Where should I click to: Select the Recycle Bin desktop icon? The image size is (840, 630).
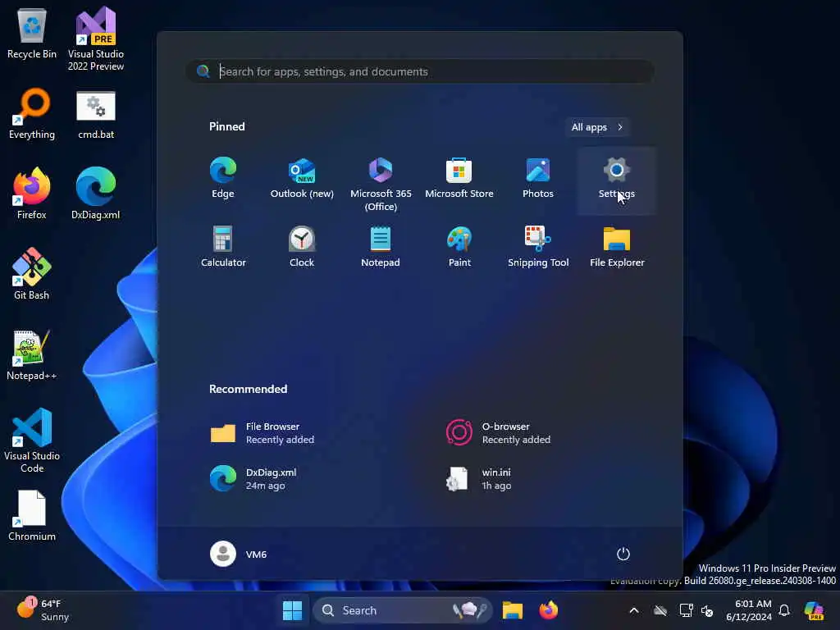[x=32, y=33]
